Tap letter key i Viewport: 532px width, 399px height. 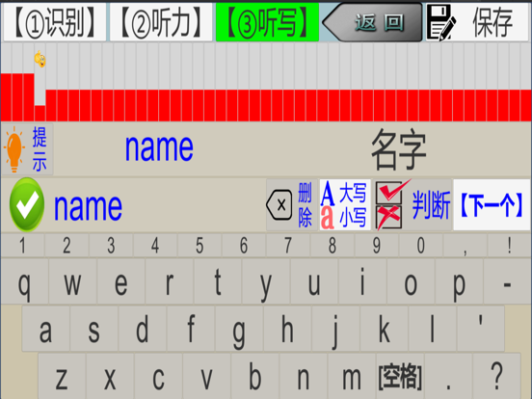362,281
